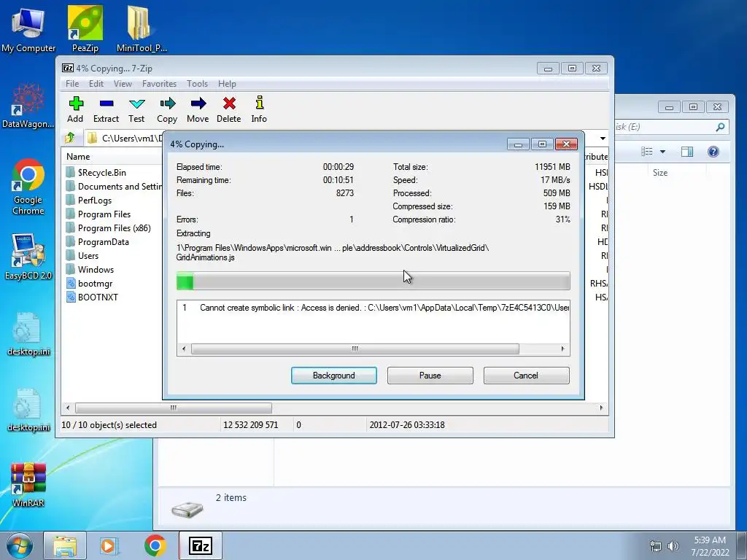Open the File menu

(72, 84)
